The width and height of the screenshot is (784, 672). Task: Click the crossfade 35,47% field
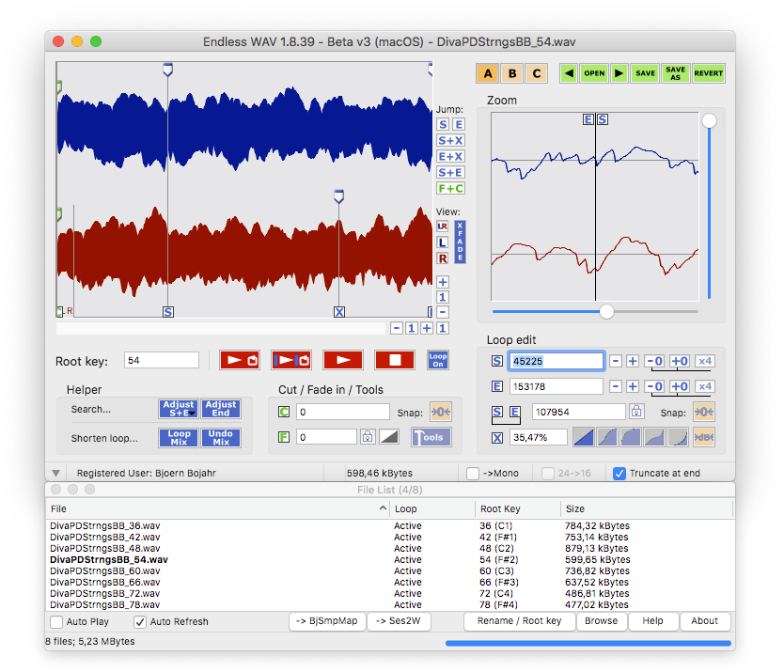click(x=539, y=437)
